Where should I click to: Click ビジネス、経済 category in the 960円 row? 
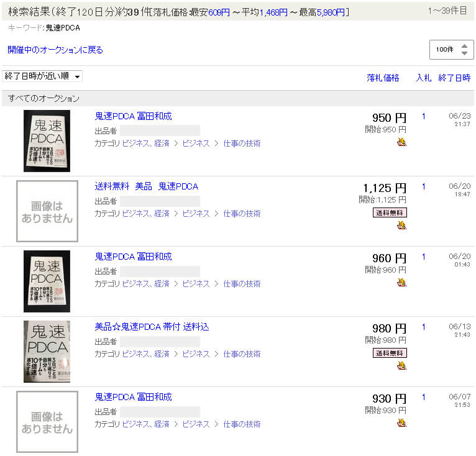(x=145, y=283)
